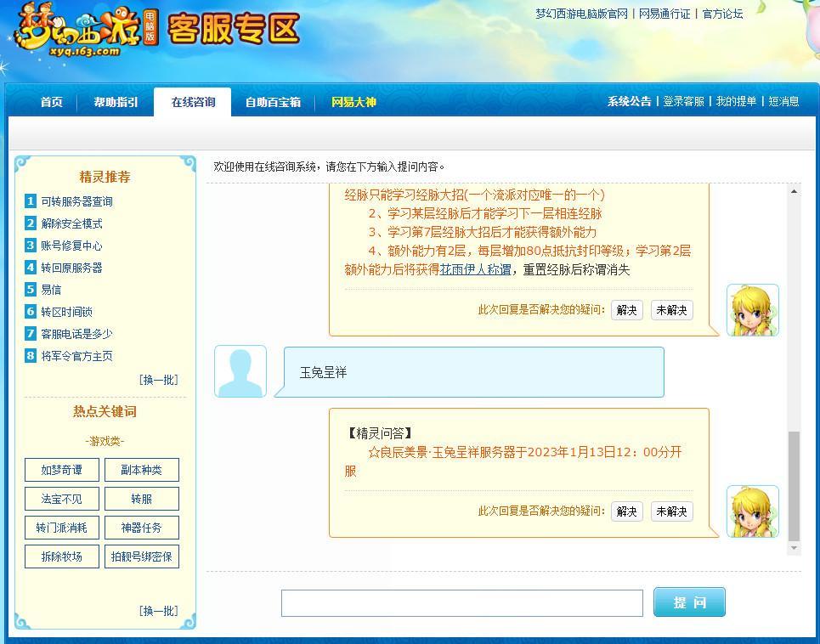Click 登录客服 link
Screen dimensions: 820x644
click(x=683, y=101)
